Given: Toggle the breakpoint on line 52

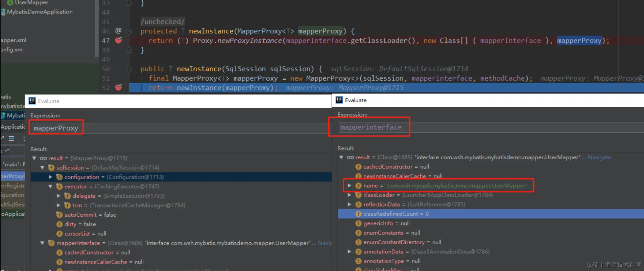Looking at the screenshot, I should pos(119,87).
